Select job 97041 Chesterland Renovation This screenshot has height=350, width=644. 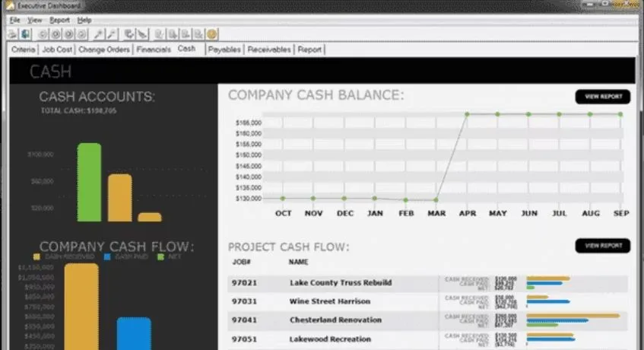tap(427, 320)
